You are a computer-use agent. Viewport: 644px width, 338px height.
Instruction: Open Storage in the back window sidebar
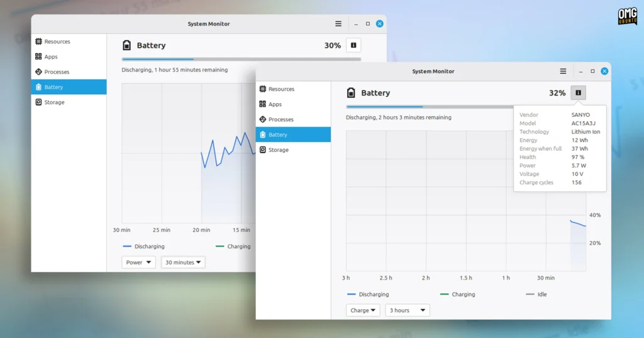pyautogui.click(x=69, y=102)
